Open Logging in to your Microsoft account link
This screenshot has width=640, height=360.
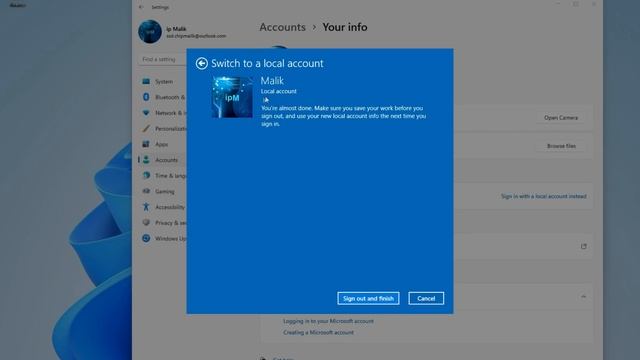pyautogui.click(x=328, y=321)
